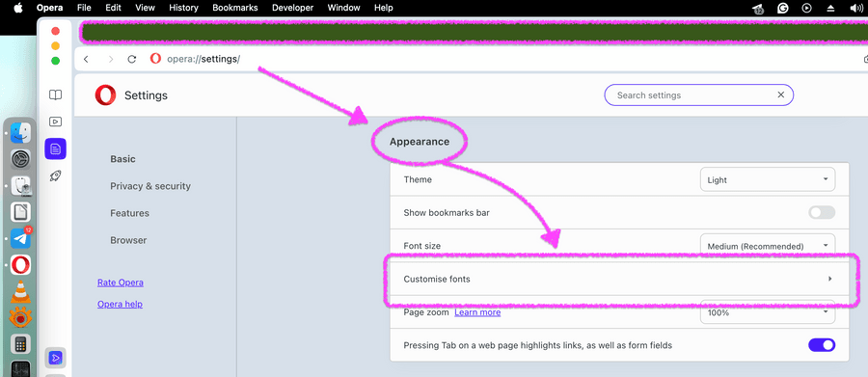This screenshot has width=868, height=377.
Task: Open the blank document app in Dock
Action: coord(20,212)
